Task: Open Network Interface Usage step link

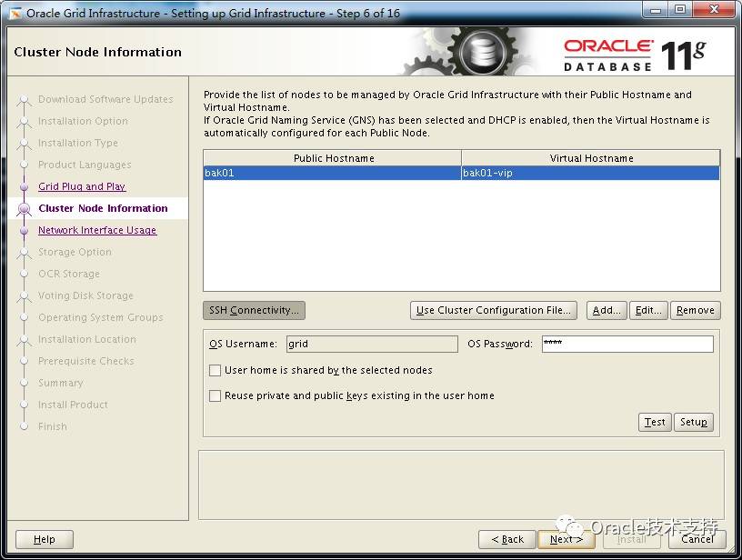Action: click(x=97, y=230)
